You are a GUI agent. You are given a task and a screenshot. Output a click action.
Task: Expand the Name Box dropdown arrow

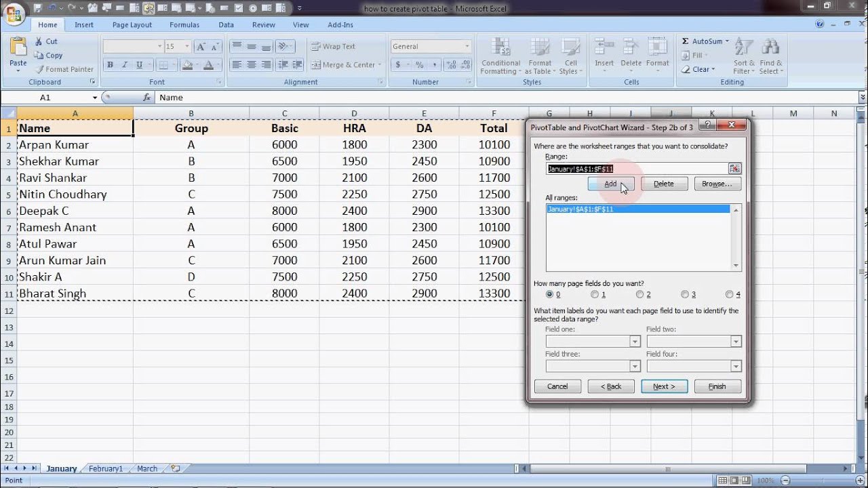(94, 98)
